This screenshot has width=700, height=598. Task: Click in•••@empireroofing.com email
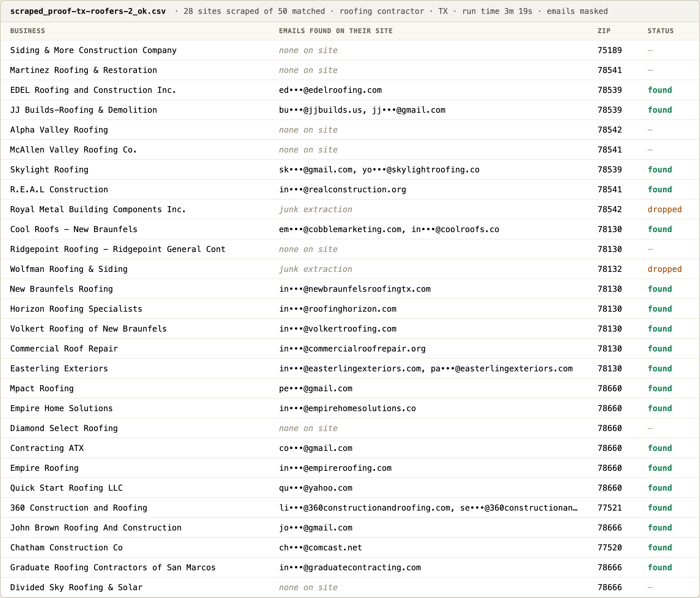pyautogui.click(x=335, y=468)
